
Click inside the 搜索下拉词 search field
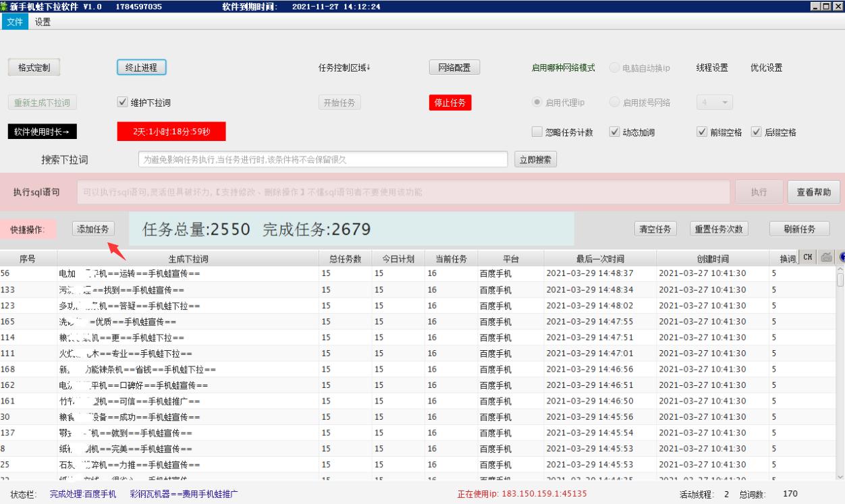pos(321,159)
